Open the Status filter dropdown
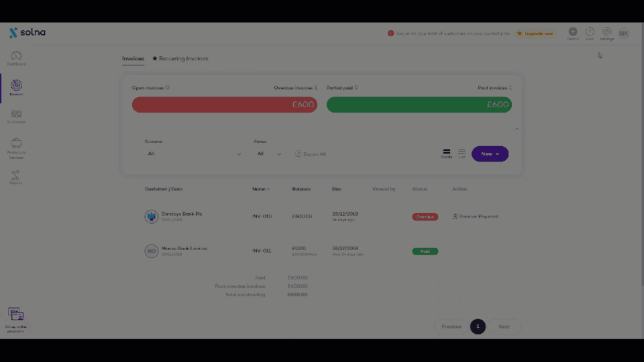The width and height of the screenshot is (644, 362). click(x=269, y=154)
